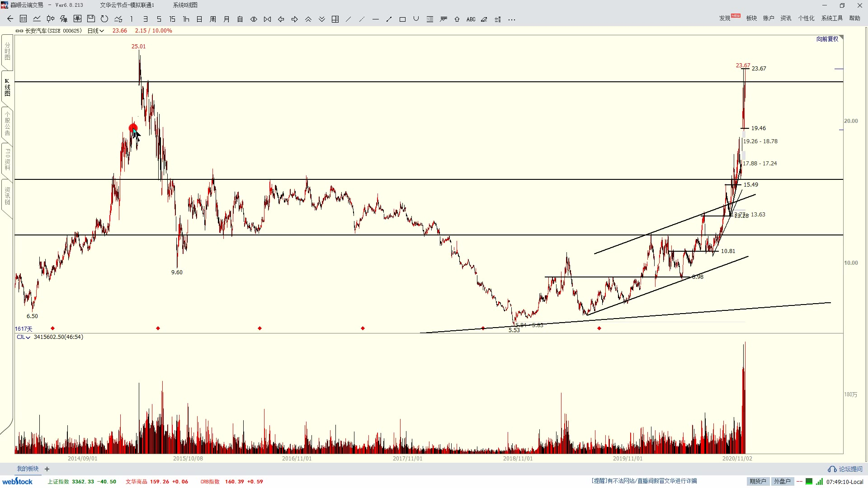Click the save (floppy disk) icon
The height and width of the screenshot is (488, 868).
[x=91, y=19]
